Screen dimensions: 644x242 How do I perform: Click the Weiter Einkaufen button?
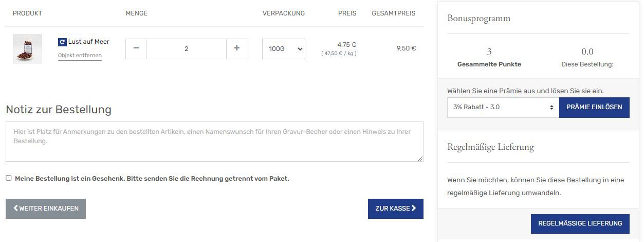(x=46, y=209)
